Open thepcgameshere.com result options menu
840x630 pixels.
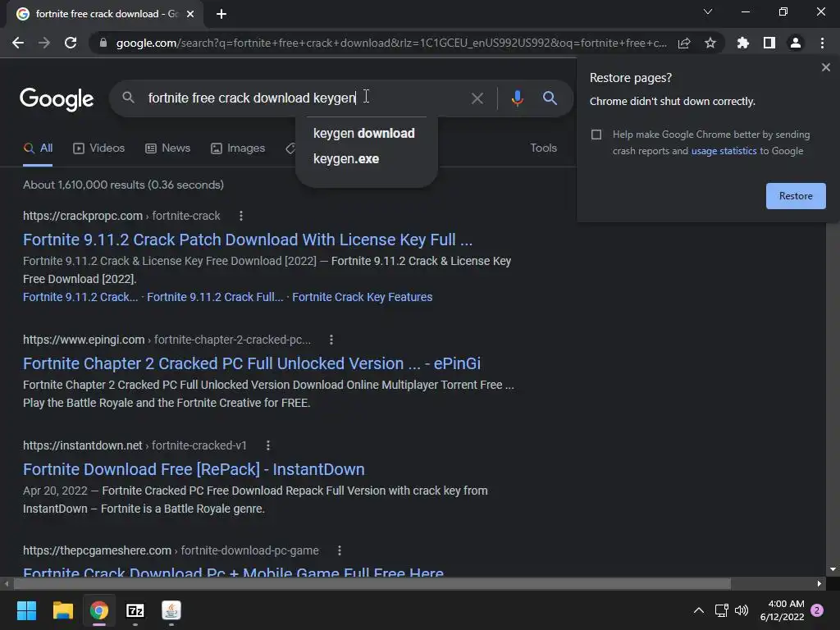tap(340, 550)
